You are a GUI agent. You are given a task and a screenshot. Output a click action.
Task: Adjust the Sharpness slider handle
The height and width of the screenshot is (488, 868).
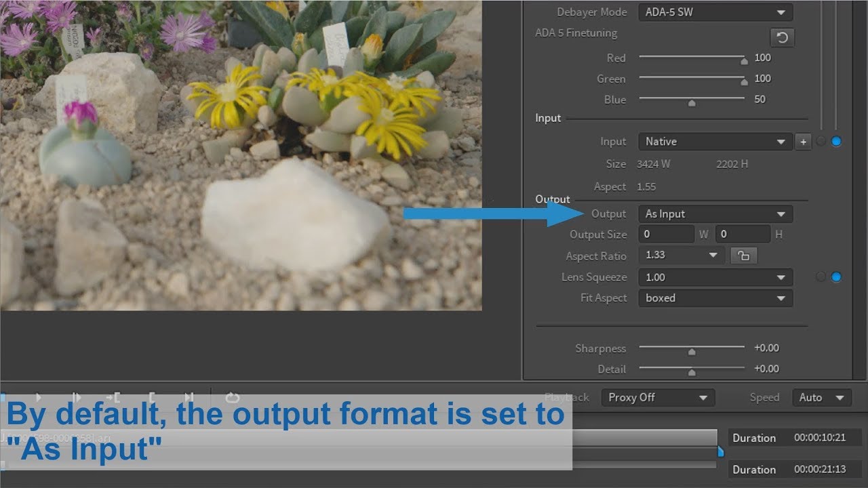(692, 351)
